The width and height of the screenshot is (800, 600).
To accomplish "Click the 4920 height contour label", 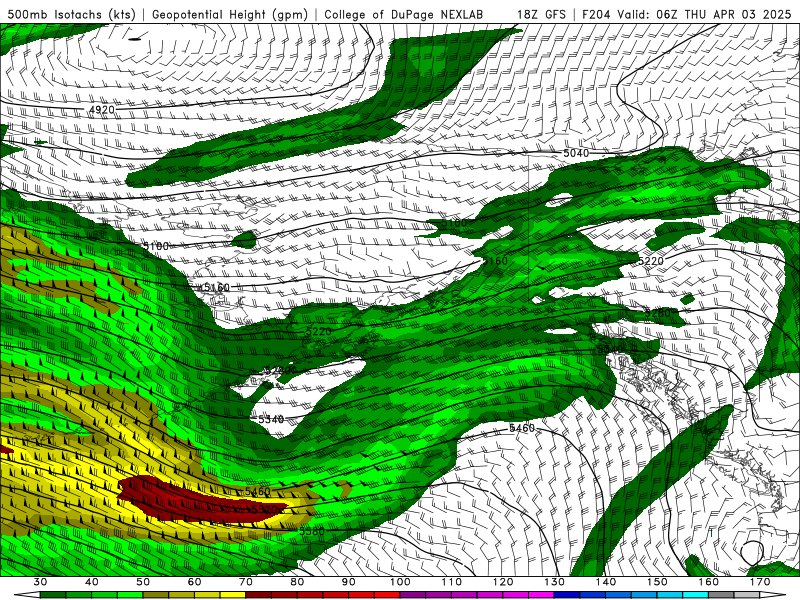I will click(102, 110).
